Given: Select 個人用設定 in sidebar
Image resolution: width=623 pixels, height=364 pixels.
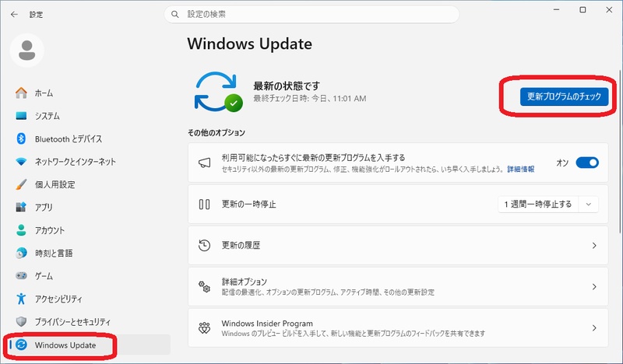Looking at the screenshot, I should click(x=90, y=184).
